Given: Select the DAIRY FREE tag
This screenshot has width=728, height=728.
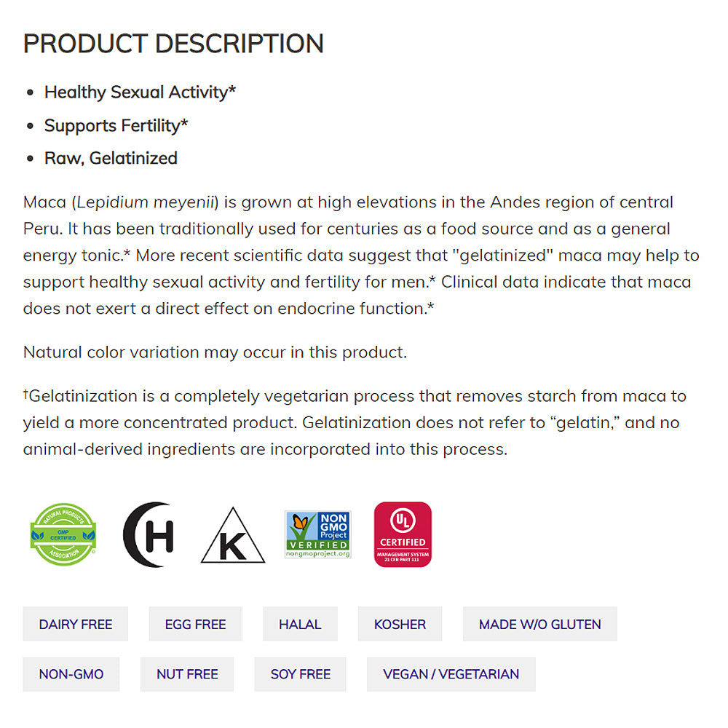Looking at the screenshot, I should pos(76,624).
